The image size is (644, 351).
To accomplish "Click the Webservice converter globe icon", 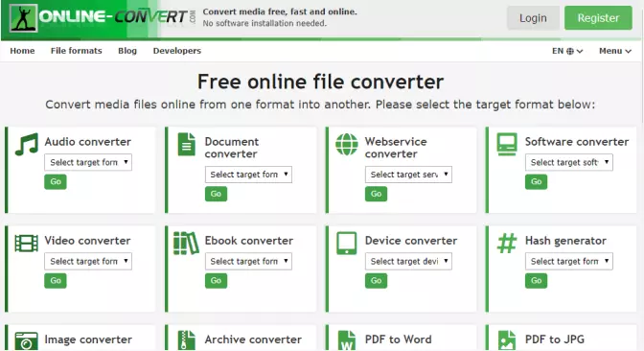I will (x=347, y=144).
